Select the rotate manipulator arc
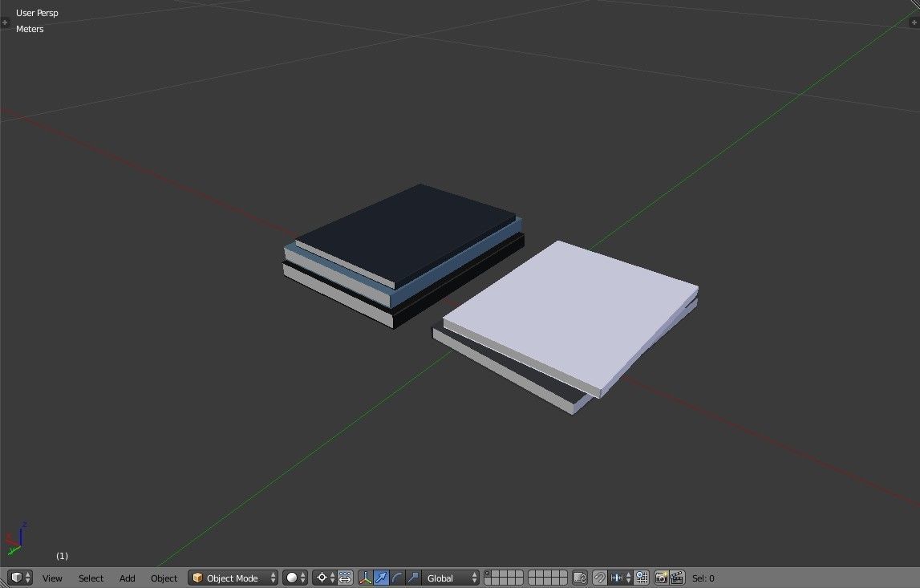920x588 pixels. 397,578
